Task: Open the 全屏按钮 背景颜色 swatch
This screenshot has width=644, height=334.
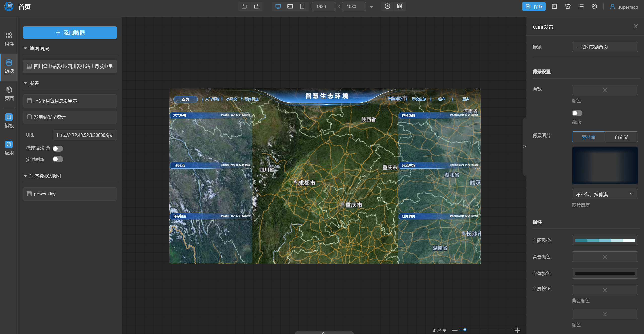Action: [x=604, y=290]
